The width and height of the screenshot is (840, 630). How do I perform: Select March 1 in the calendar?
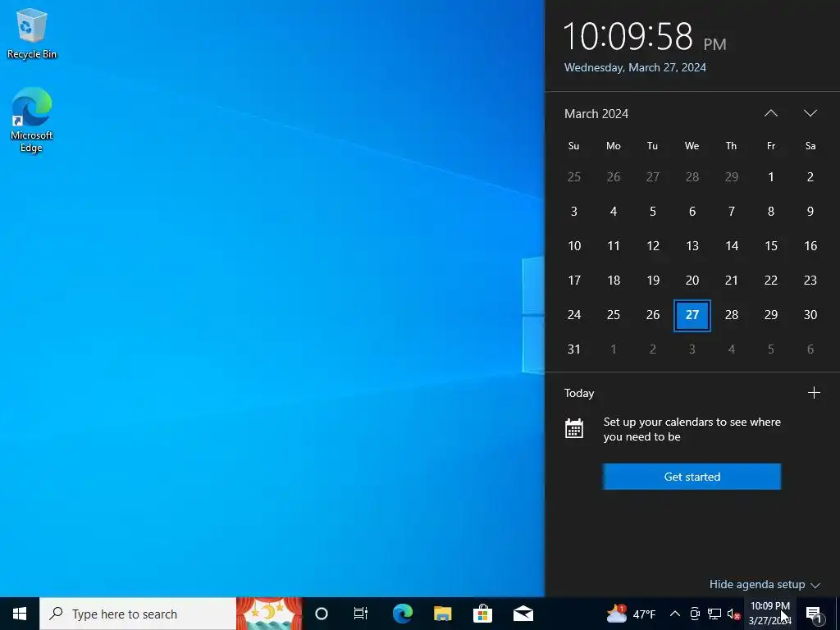[x=771, y=177]
